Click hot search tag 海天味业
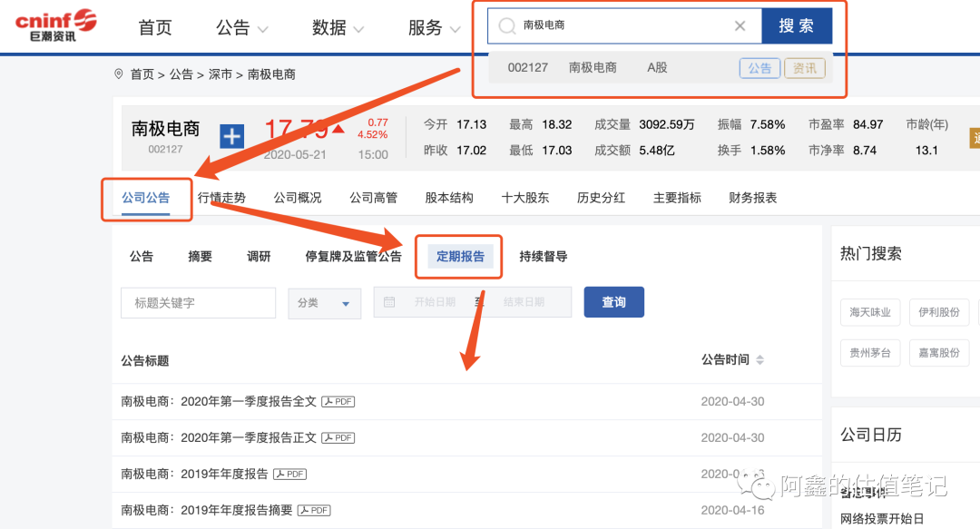980x529 pixels. tap(870, 312)
